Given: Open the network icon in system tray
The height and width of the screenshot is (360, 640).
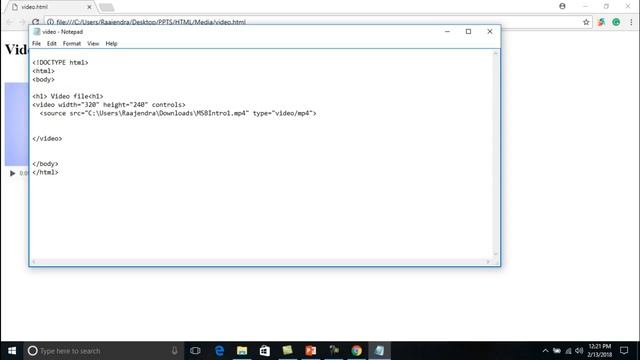Looking at the screenshot, I should tap(568, 351).
